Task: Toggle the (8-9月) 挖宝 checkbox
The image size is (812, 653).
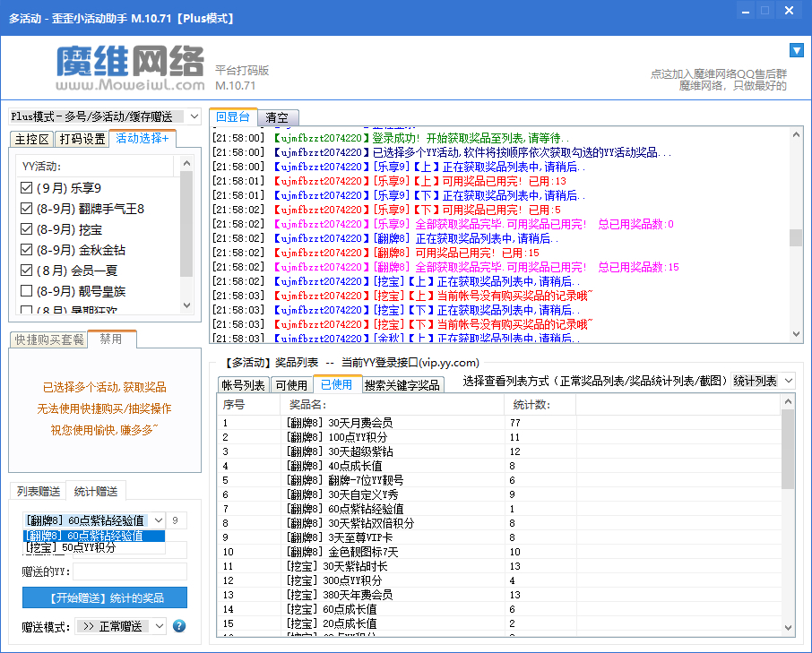Action: 26,229
